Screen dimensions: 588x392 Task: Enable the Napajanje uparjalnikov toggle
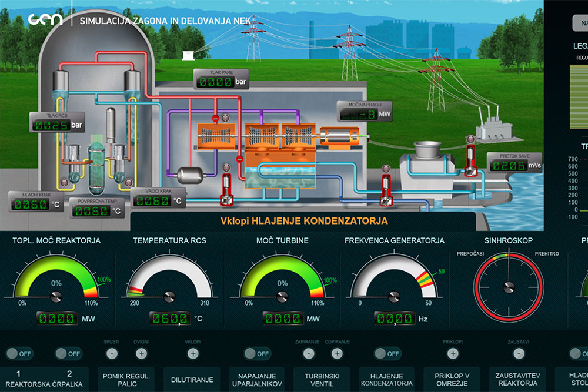click(x=256, y=354)
